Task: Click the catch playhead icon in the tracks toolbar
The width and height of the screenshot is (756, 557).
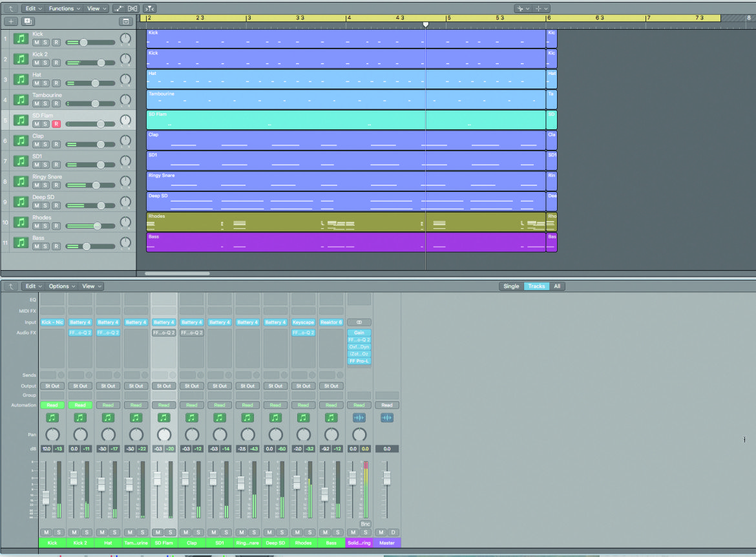Action: point(149,8)
